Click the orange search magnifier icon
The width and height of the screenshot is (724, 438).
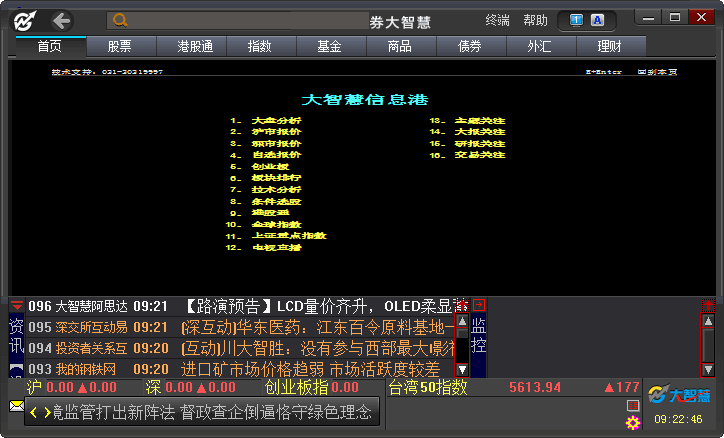tap(120, 20)
